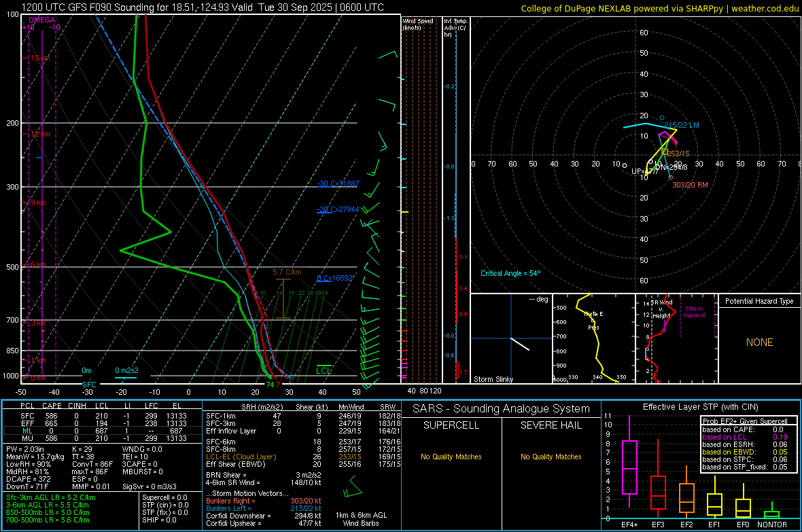802x532 pixels.
Task: Select the 0 C=16892' freezing level label
Action: click(x=336, y=279)
